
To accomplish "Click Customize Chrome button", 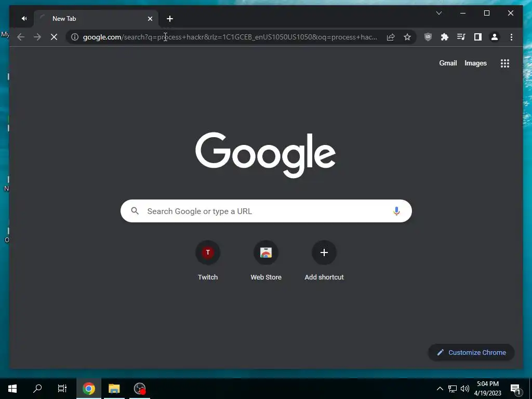I will click(x=471, y=353).
